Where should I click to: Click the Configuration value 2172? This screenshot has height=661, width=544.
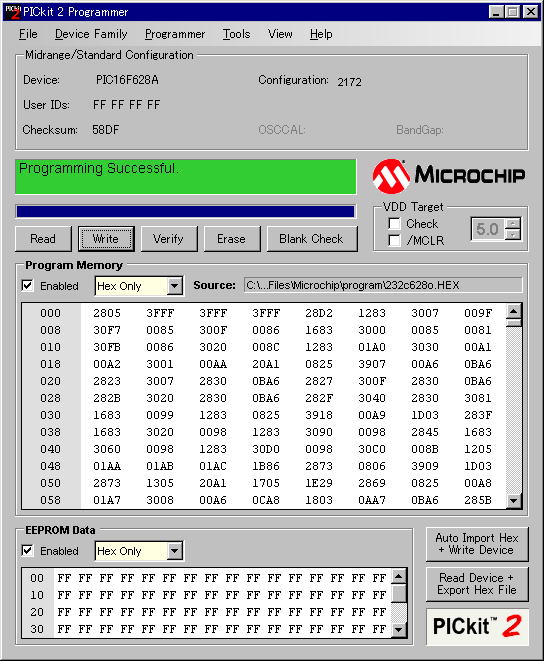[x=350, y=82]
